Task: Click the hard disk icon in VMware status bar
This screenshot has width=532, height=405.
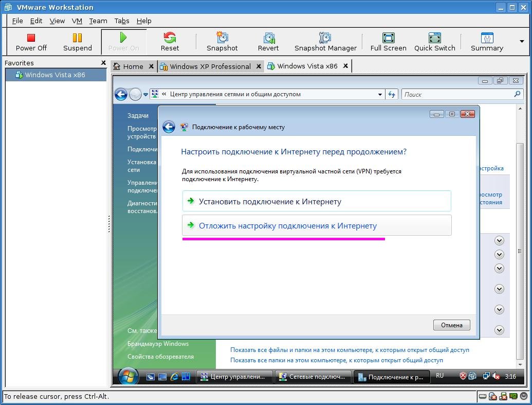Action: [x=483, y=396]
